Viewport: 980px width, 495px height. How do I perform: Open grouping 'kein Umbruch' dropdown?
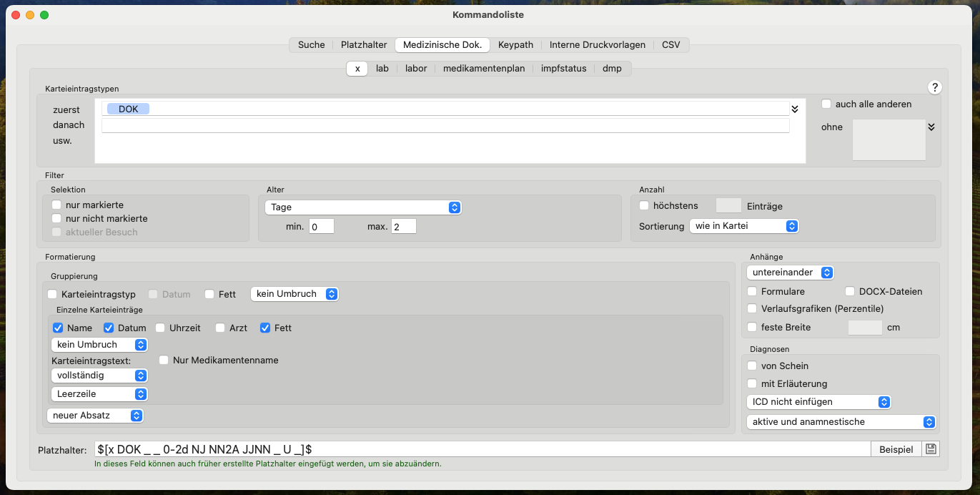point(294,293)
